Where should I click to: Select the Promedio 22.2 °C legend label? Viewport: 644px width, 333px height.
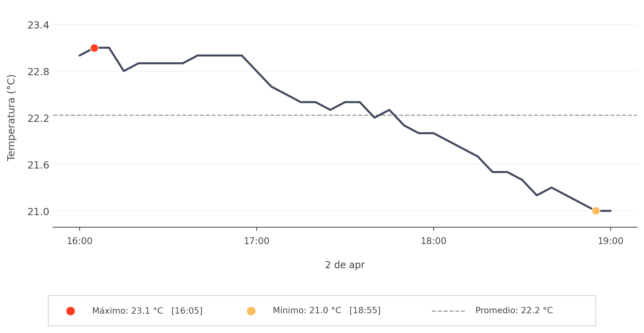point(514,310)
